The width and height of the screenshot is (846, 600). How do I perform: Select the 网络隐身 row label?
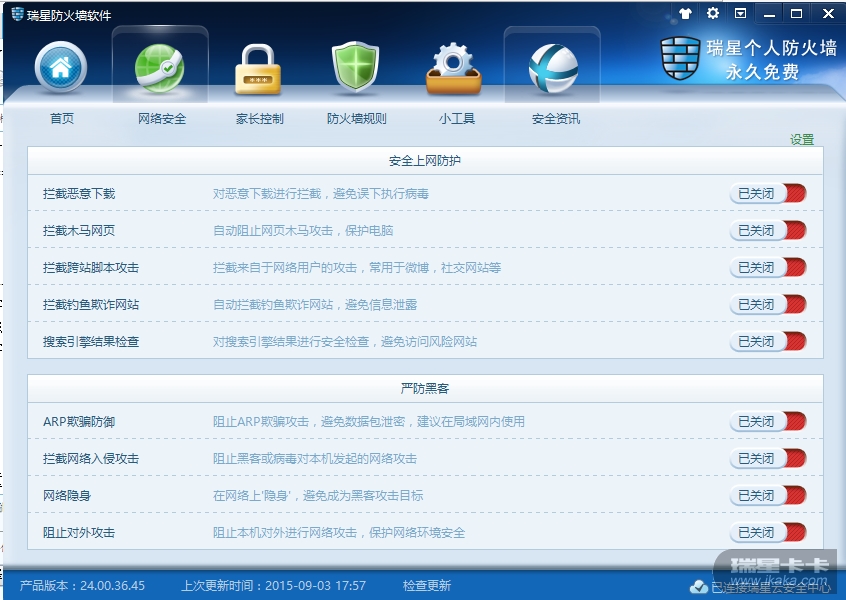[x=67, y=495]
